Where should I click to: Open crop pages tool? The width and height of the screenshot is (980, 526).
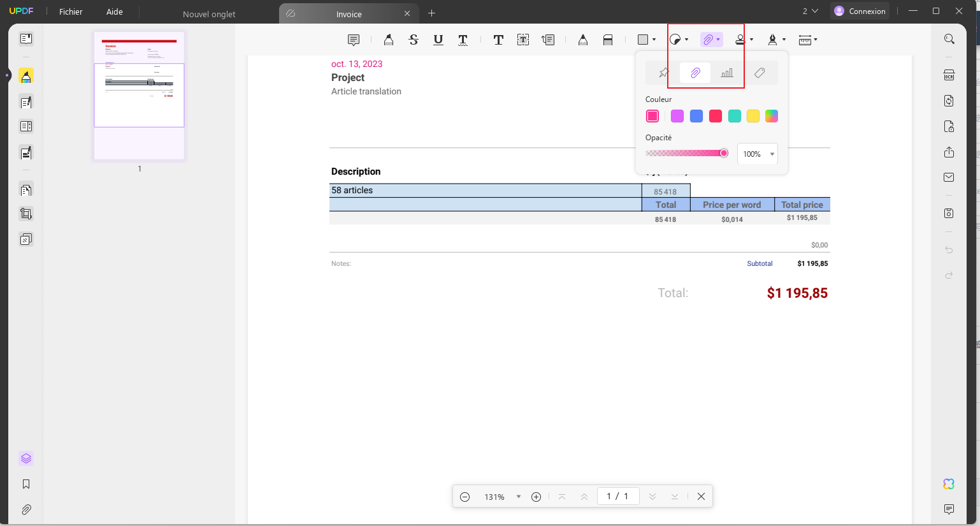coord(26,214)
